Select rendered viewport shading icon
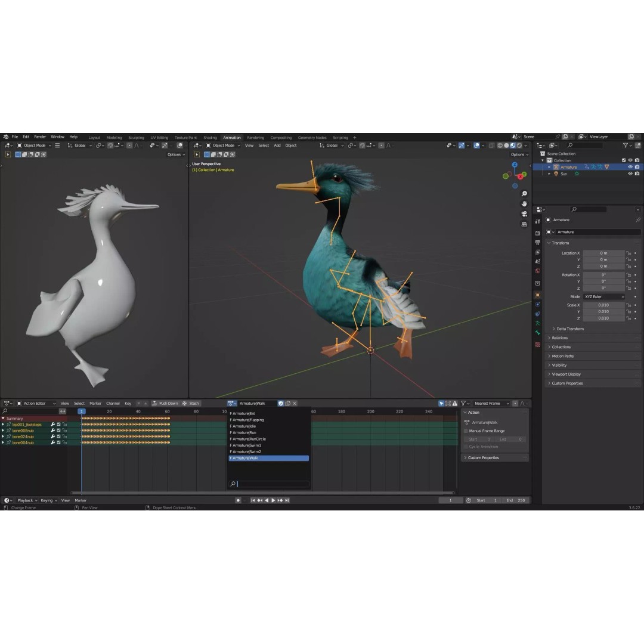The image size is (644, 644). [x=519, y=145]
